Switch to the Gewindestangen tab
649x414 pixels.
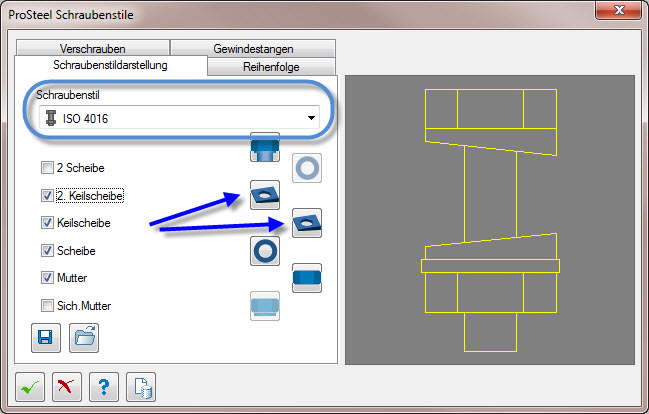[x=253, y=48]
